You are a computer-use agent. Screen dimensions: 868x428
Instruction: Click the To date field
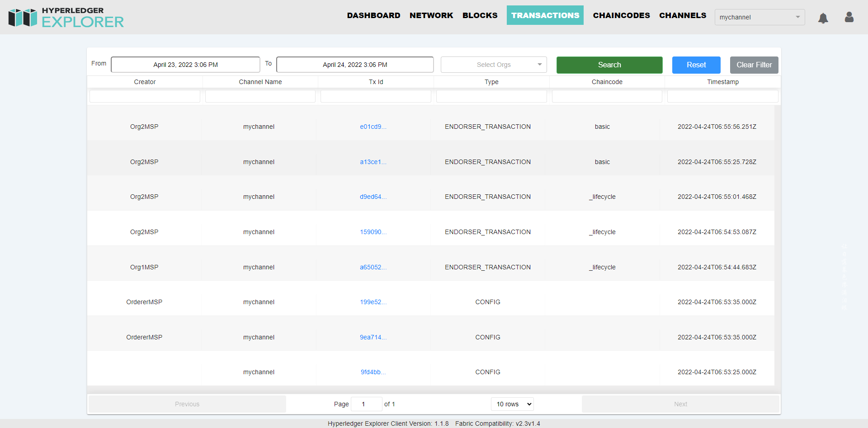click(355, 65)
